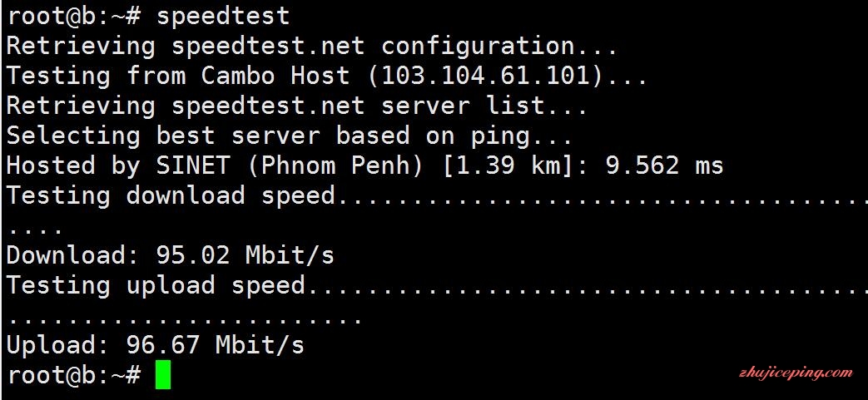
Task: Click the 'Upload:' result label
Action: click(x=57, y=344)
